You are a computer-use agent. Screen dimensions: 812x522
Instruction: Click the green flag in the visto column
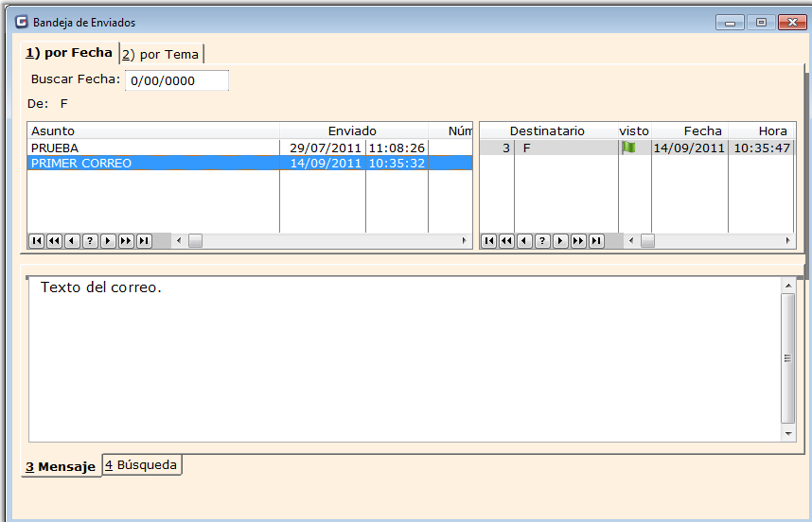[x=628, y=148]
